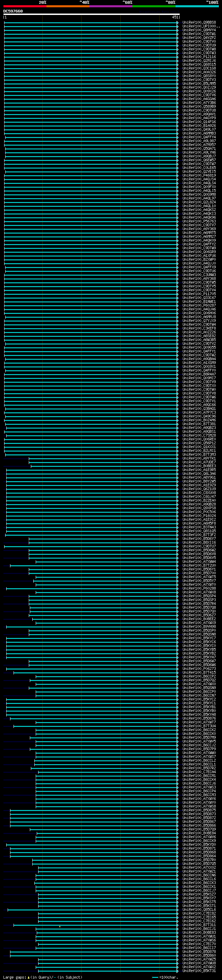This screenshot has width=222, height=980.
Task: Select hit label UniRef100_Q6EW57
Action: [x=199, y=160]
